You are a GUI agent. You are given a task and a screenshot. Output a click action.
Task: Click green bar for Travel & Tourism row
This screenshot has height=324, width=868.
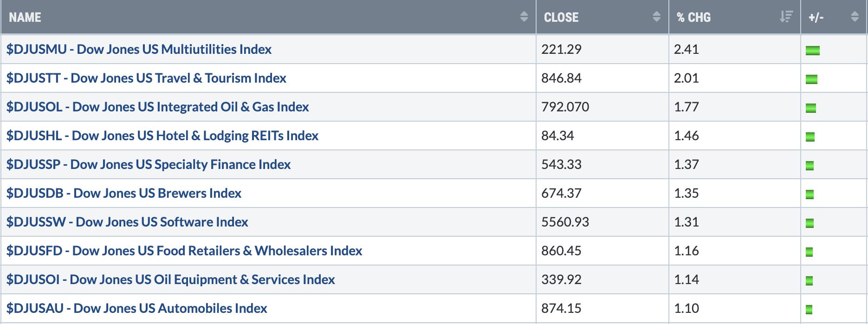pyautogui.click(x=812, y=79)
